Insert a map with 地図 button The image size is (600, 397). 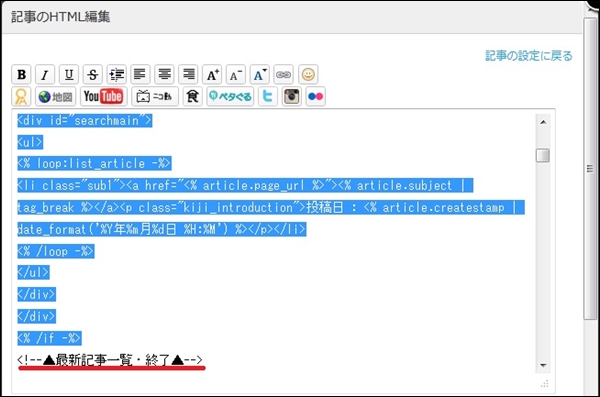[x=55, y=96]
